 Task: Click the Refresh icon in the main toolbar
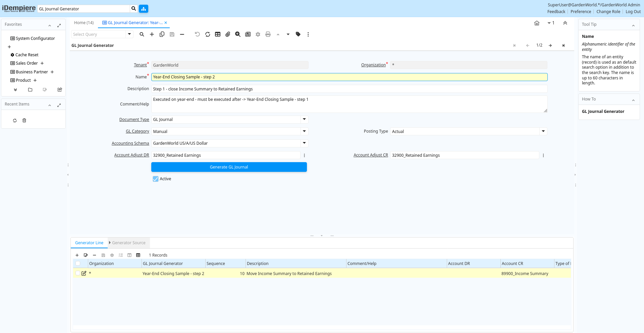tap(208, 34)
